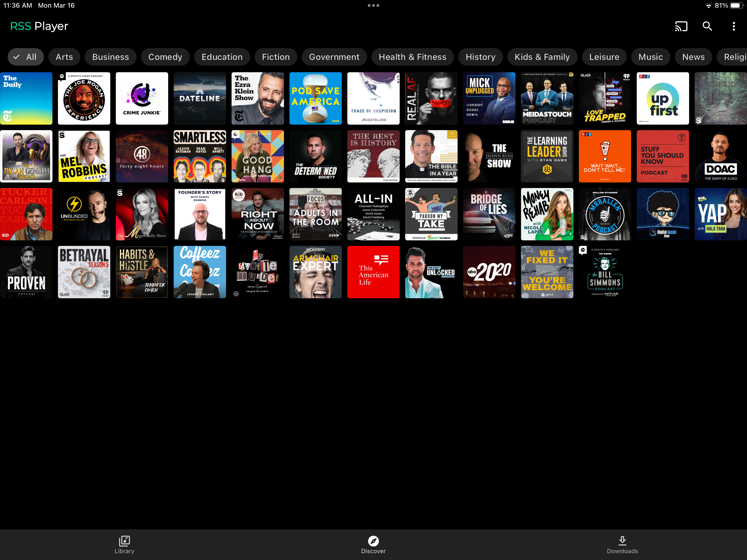Screen dimensions: 747x560
Task: Open SmartLess podcast
Action: click(200, 156)
